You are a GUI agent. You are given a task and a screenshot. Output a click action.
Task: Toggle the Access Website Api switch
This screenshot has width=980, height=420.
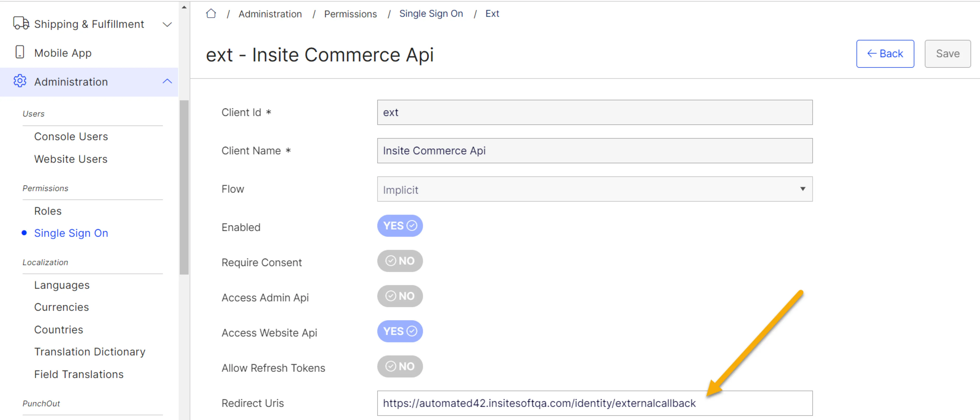pos(400,331)
